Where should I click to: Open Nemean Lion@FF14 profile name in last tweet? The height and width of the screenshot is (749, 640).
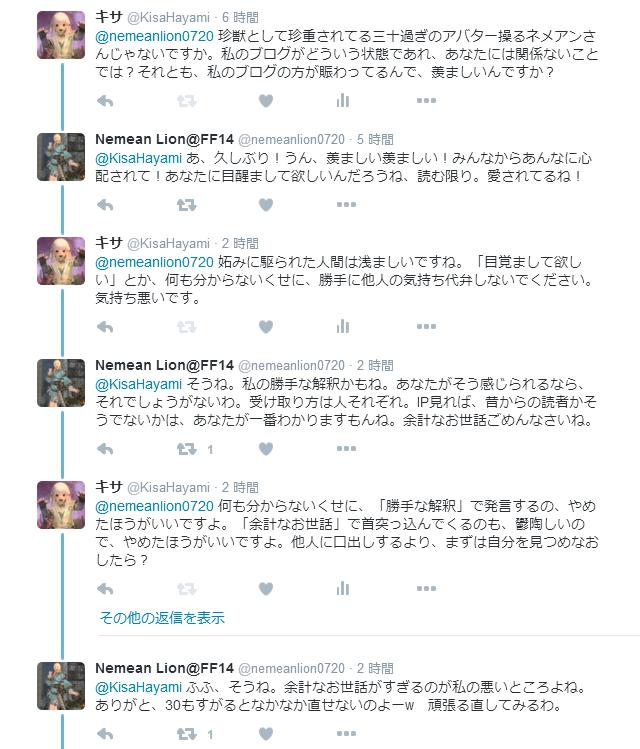(x=164, y=668)
